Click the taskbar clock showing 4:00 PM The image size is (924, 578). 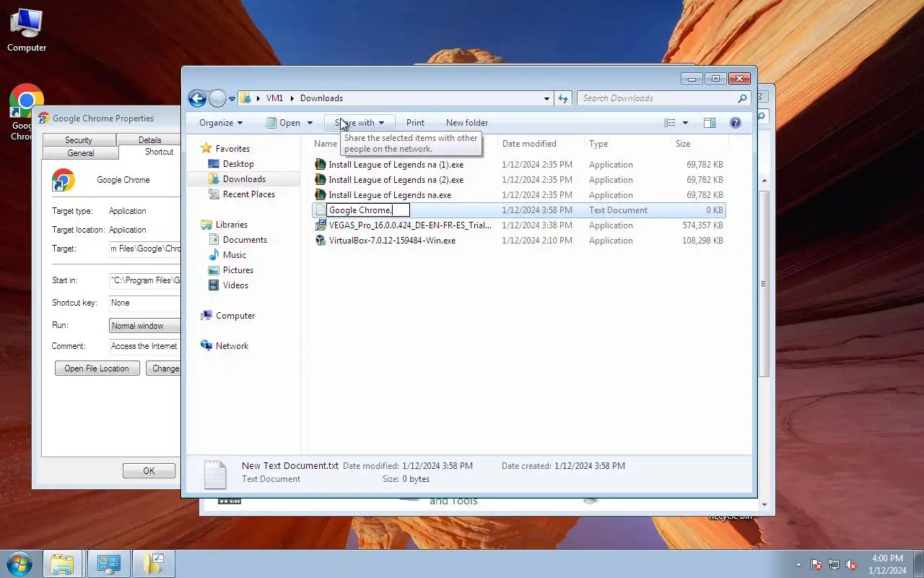[887, 564]
